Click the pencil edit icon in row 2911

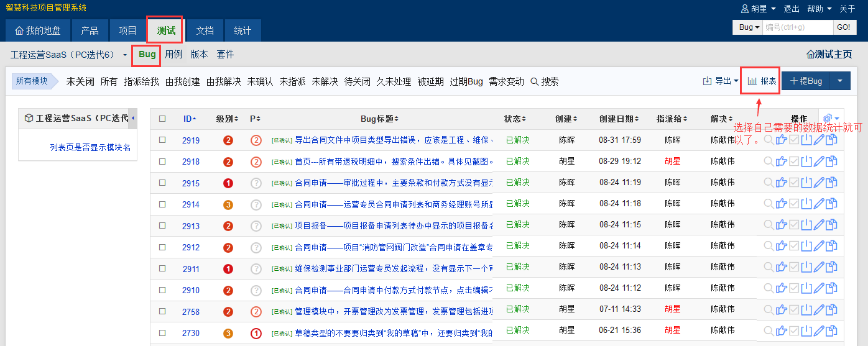point(819,268)
